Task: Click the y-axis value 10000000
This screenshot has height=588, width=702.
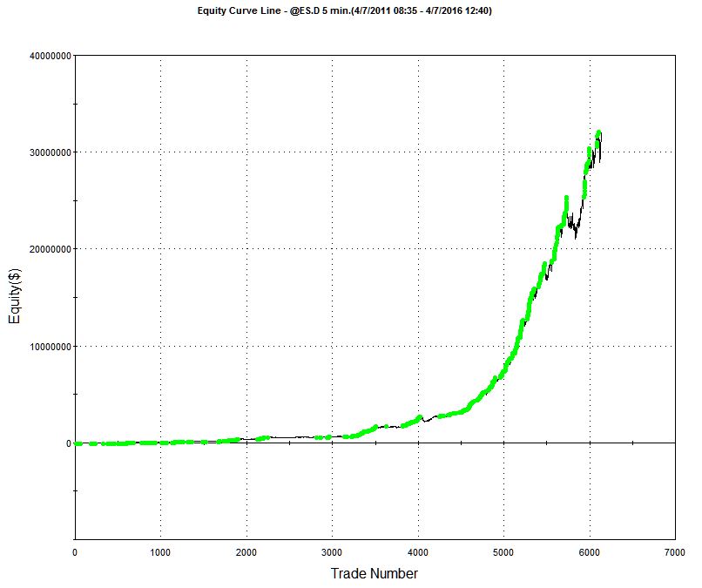Action: pos(51,347)
